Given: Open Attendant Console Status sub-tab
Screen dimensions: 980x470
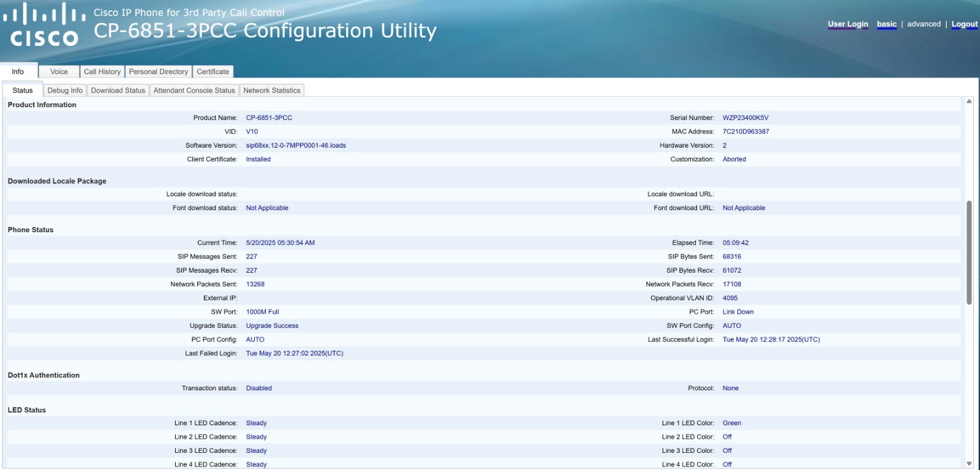Looking at the screenshot, I should click(194, 90).
